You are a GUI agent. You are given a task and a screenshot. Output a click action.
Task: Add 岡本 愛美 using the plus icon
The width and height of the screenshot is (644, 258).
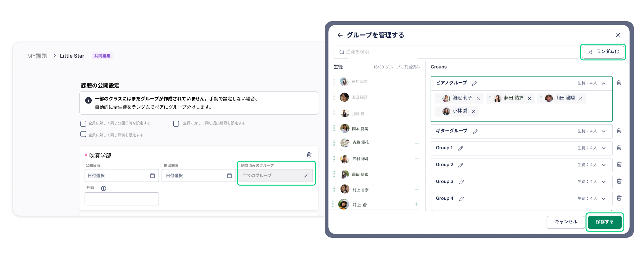coord(417,128)
